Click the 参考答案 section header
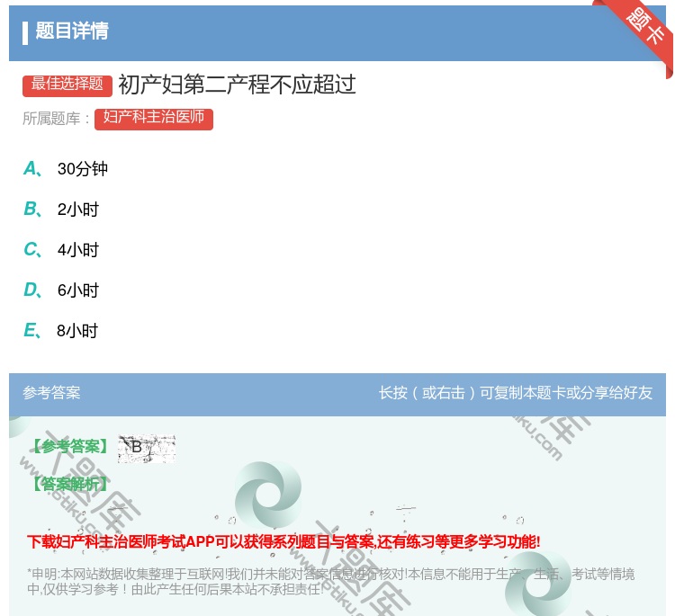 coord(51,393)
